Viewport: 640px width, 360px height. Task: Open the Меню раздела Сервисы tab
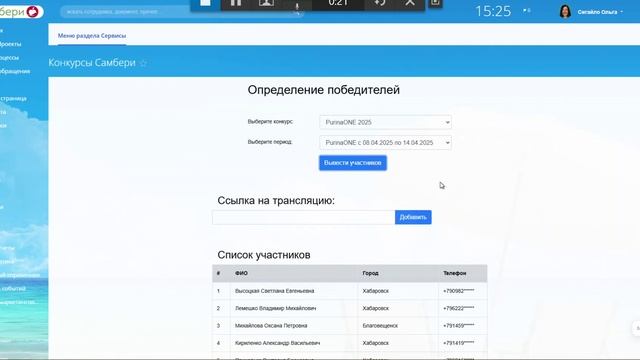tap(92, 36)
